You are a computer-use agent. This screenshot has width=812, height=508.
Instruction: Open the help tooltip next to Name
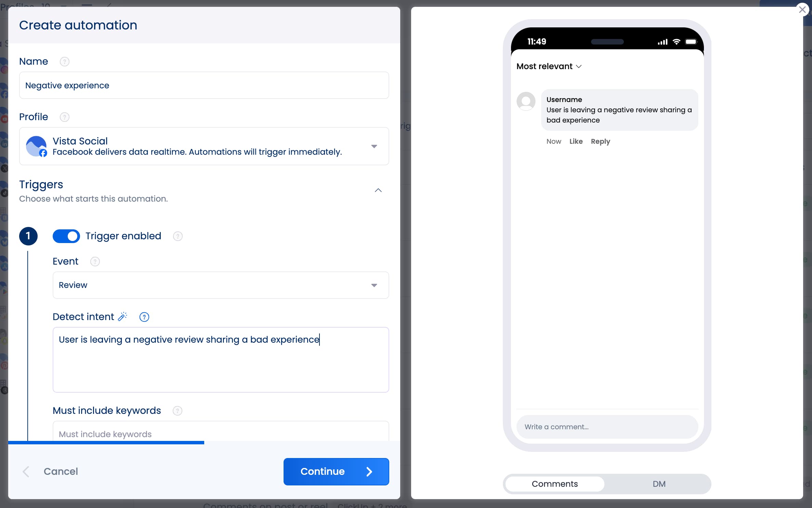click(65, 62)
